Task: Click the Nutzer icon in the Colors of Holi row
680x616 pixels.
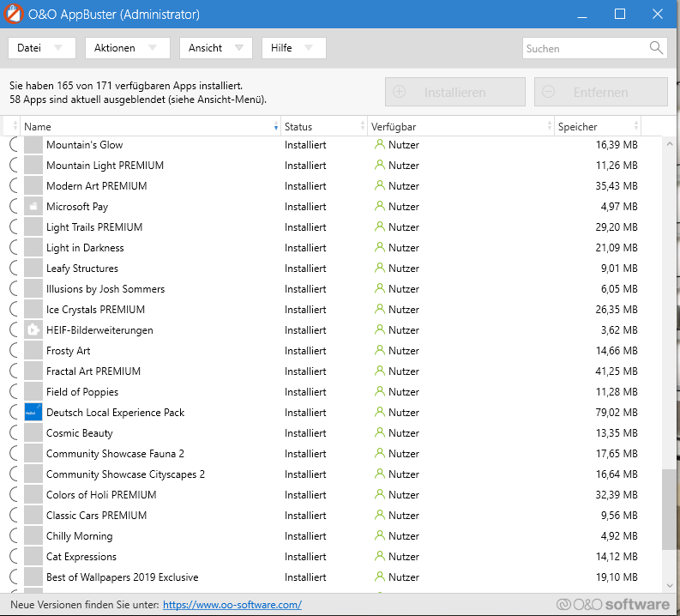Action: (x=380, y=495)
